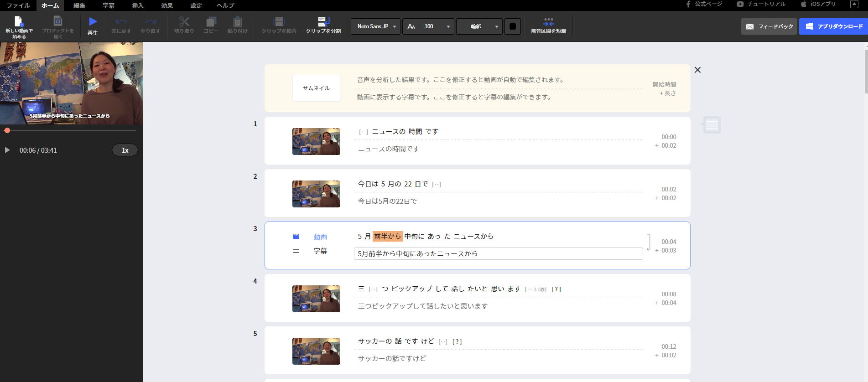Click subtitle text 三つピックアップして話したいと思います
The height and width of the screenshot is (382, 868).
pyautogui.click(x=423, y=306)
